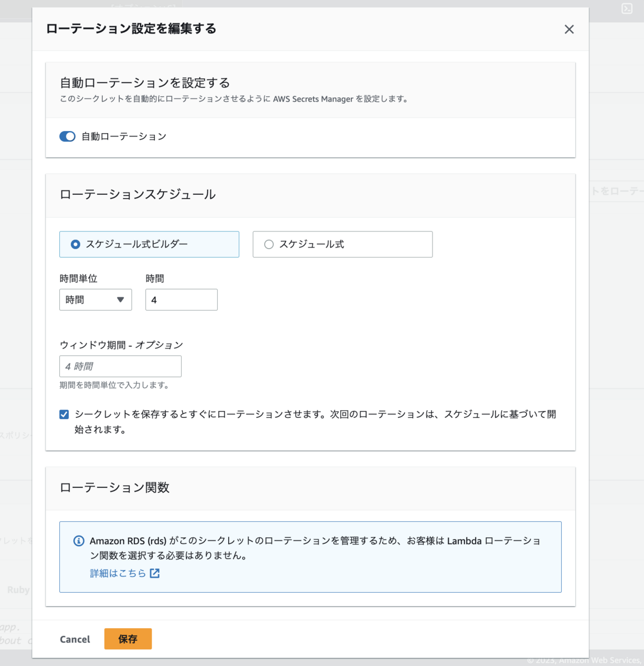Viewport: 644px width, 666px height.
Task: Click the 自動ローテーション label text
Action: 124,137
